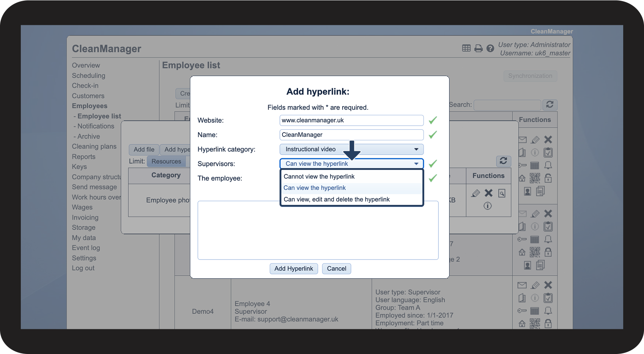
Task: Open Send message in sidebar
Action: point(94,187)
